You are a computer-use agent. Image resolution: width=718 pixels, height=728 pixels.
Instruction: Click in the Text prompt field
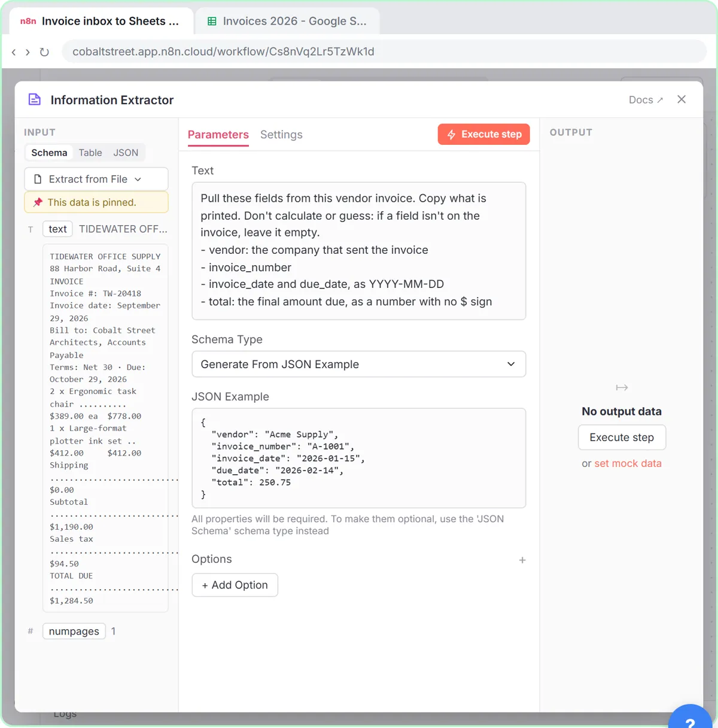pos(358,251)
